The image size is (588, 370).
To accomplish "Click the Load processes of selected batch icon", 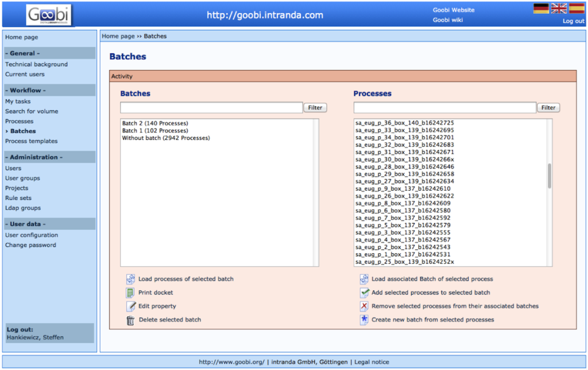I will point(130,279).
